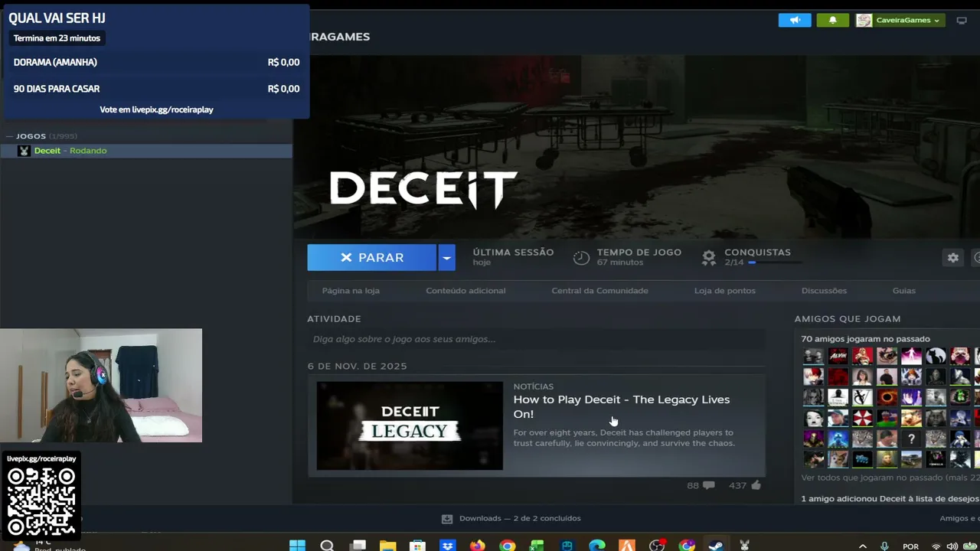Click the achievements progress bar

pos(774,262)
